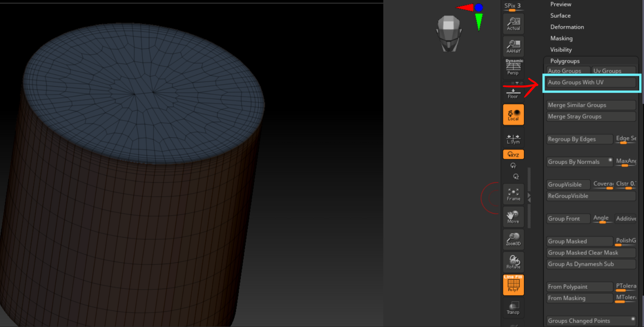
Task: Click the GroupVisible button
Action: [568, 185]
